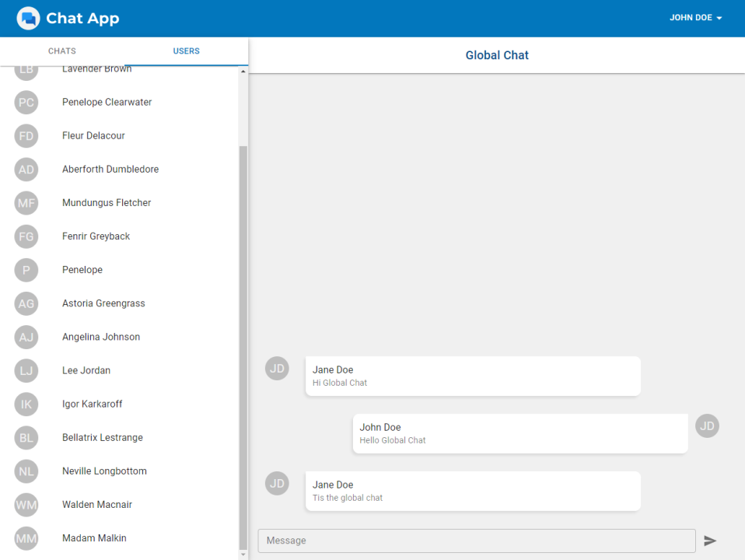Click Bellatrix Lestrange's BL avatar
The width and height of the screenshot is (745, 560).
(x=26, y=438)
